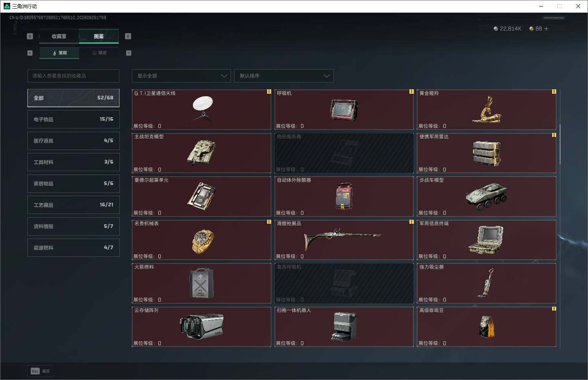The width and height of the screenshot is (588, 380).
Task: Click the 三角洲行动 app icon in title bar
Action: tap(7, 6)
